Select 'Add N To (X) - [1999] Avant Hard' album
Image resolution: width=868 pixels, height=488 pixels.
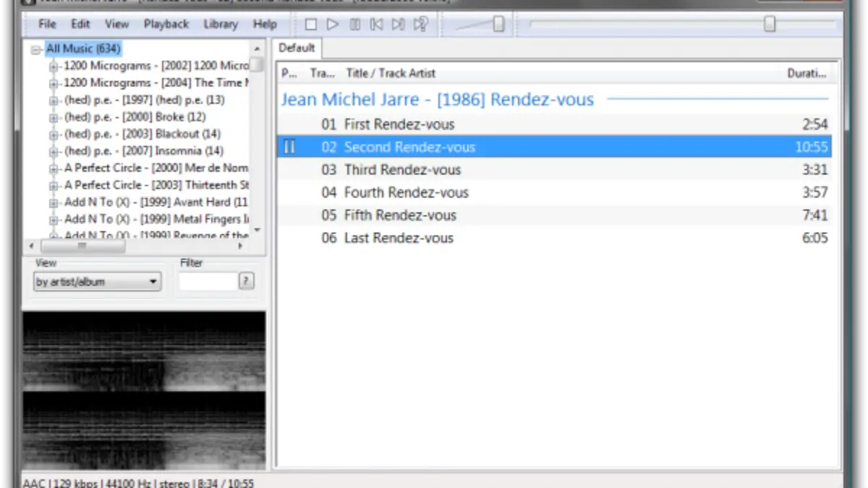(x=156, y=202)
